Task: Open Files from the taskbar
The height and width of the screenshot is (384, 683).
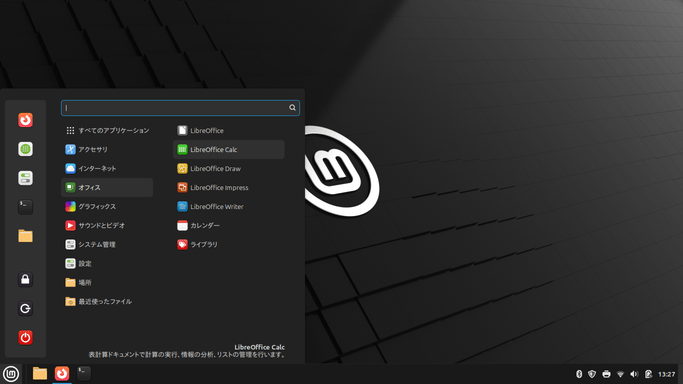Action: coord(40,374)
